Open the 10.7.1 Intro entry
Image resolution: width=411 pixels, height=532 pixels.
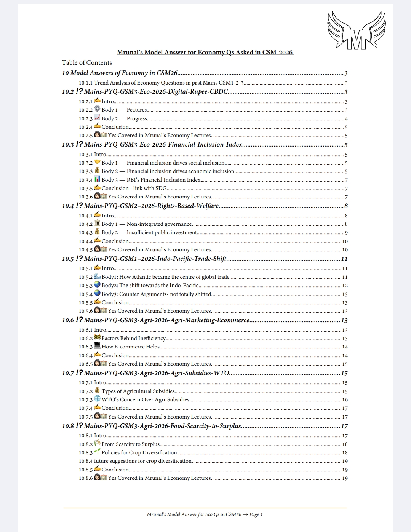213,383
